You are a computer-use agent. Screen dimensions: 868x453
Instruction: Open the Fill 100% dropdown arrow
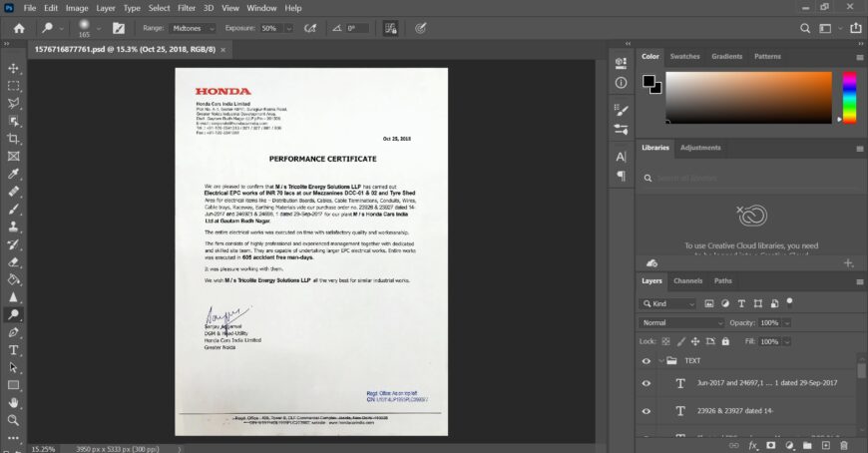tap(786, 341)
